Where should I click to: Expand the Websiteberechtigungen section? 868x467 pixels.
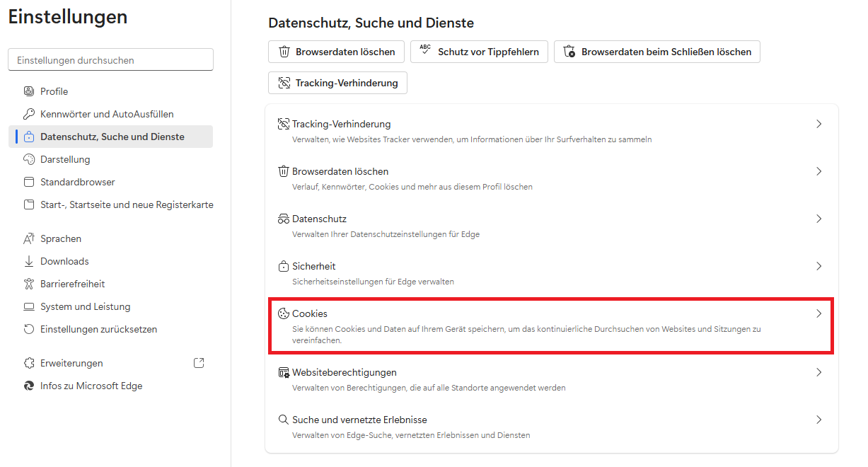(818, 372)
